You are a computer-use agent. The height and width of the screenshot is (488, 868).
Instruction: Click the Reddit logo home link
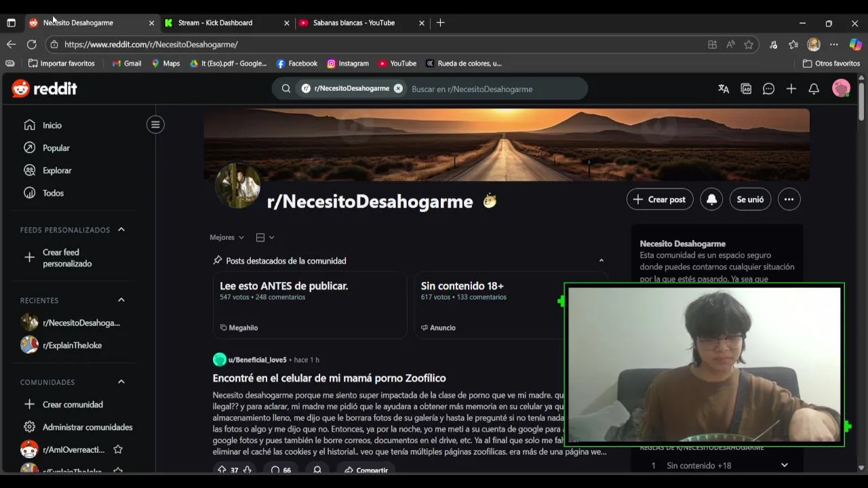coord(44,89)
